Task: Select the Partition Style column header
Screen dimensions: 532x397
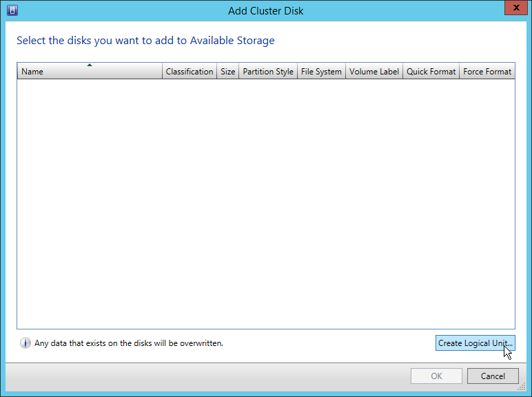Action: point(268,72)
